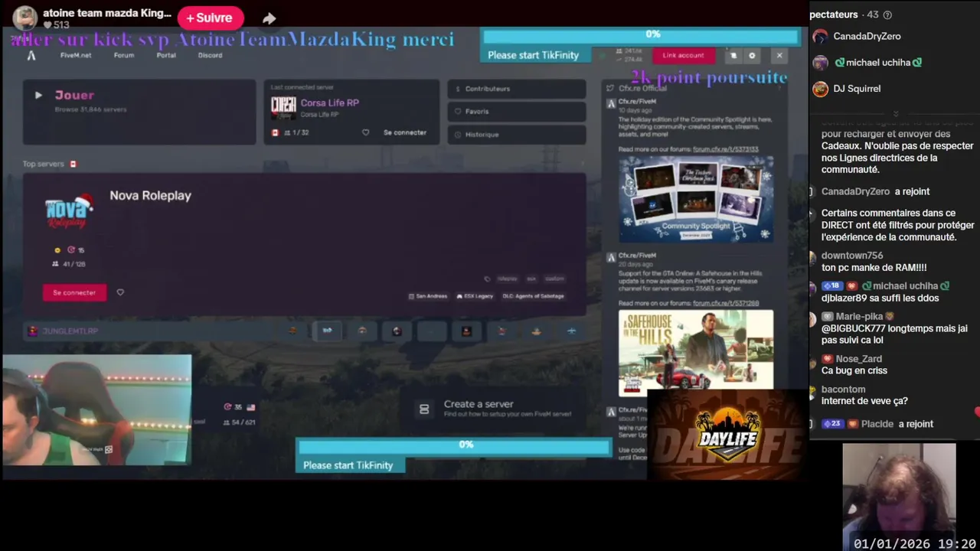Close the launcher with the X button

tap(779, 55)
